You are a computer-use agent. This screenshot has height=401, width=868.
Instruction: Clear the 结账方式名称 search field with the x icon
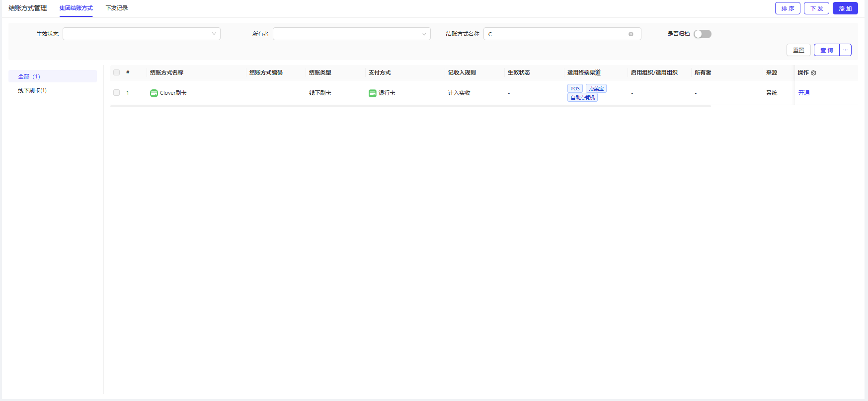point(631,34)
